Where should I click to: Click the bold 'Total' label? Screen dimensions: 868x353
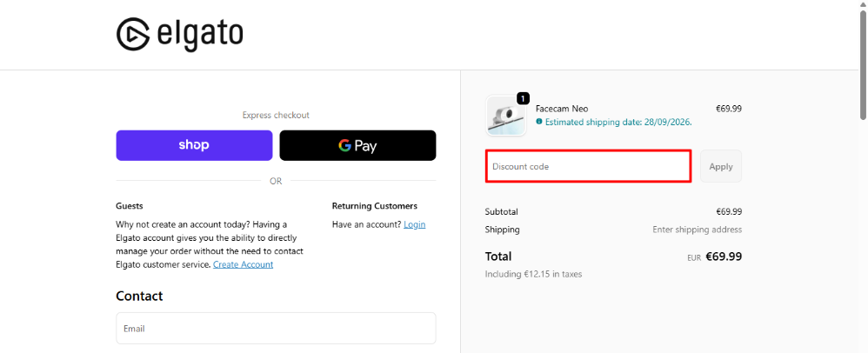coord(498,256)
